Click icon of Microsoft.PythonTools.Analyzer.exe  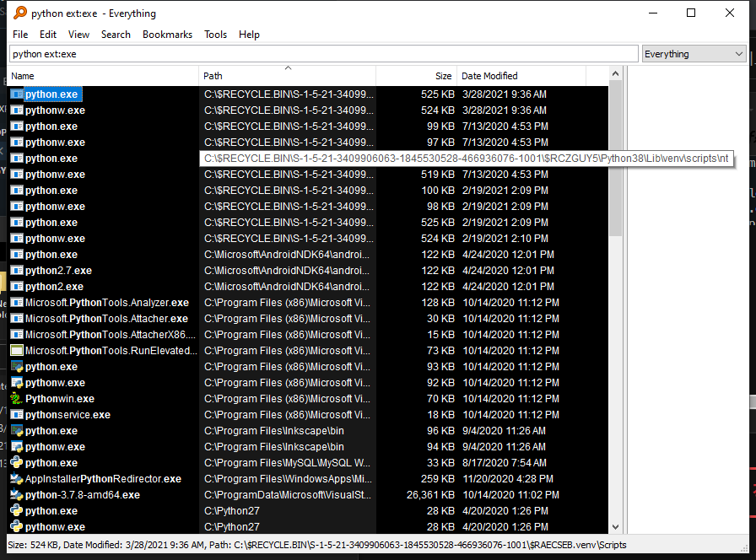click(16, 302)
